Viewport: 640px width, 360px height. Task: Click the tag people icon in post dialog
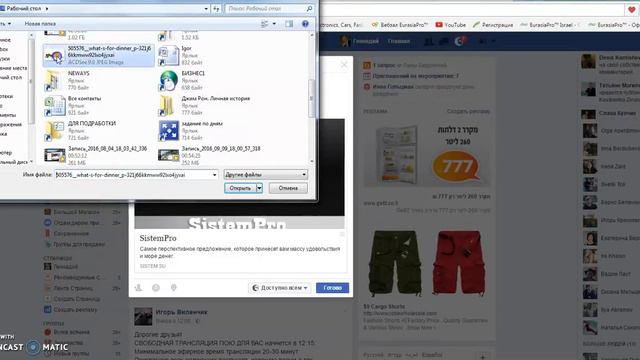coord(138,288)
